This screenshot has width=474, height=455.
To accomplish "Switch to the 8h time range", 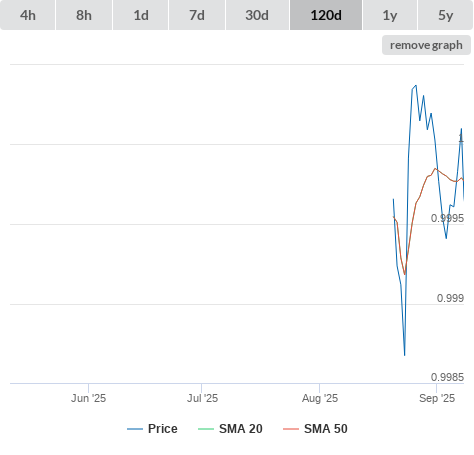I will pos(84,15).
